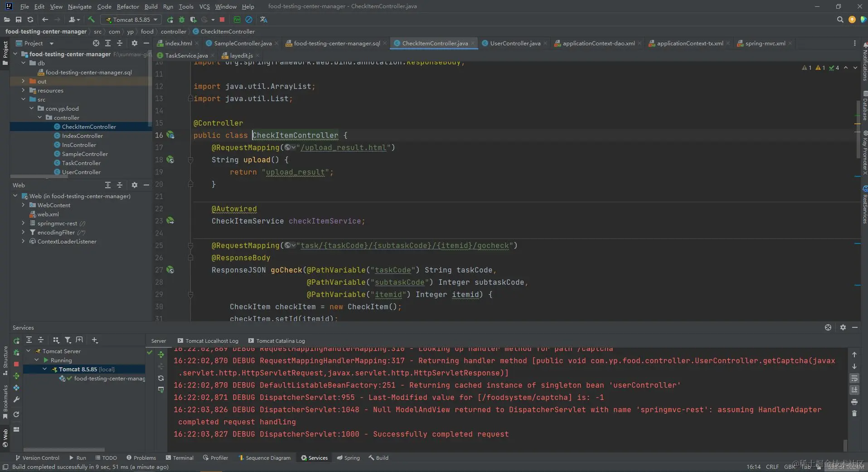Open the Navigate menu

click(x=80, y=6)
